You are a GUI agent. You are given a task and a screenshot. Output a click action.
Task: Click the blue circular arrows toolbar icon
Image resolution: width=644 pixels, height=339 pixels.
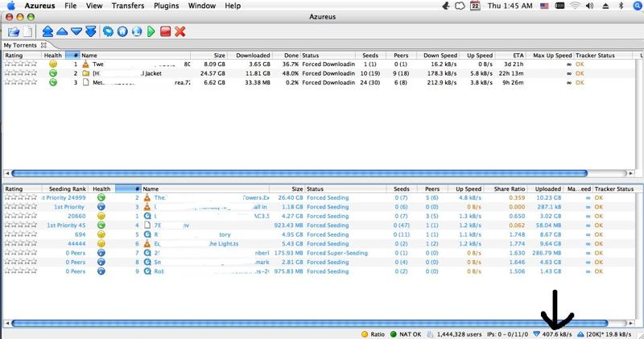(109, 31)
